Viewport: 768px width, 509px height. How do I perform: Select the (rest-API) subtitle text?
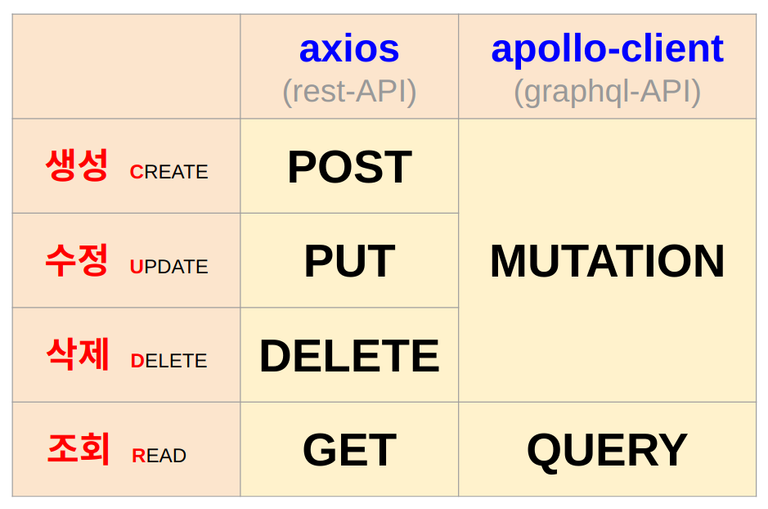tap(349, 92)
